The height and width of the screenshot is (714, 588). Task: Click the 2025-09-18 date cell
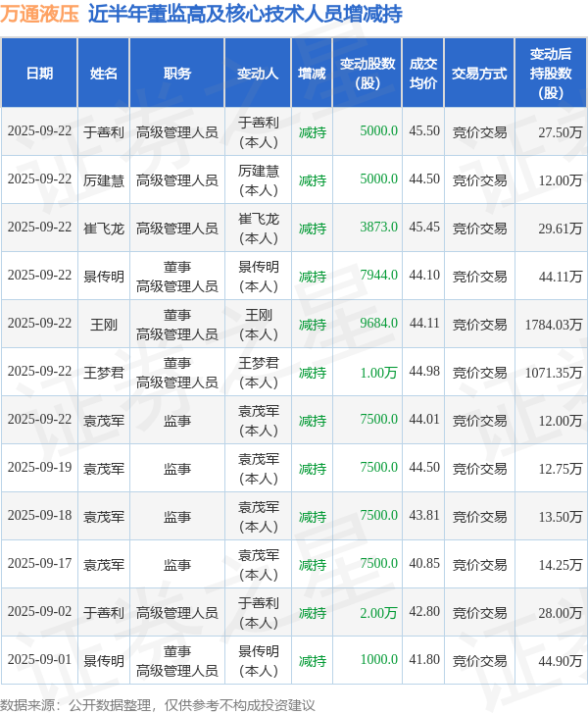click(39, 516)
